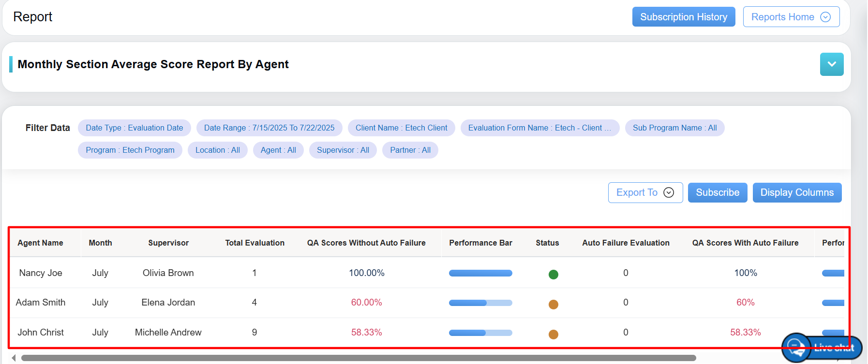Expand the teal chevron collapse button

coord(831,64)
